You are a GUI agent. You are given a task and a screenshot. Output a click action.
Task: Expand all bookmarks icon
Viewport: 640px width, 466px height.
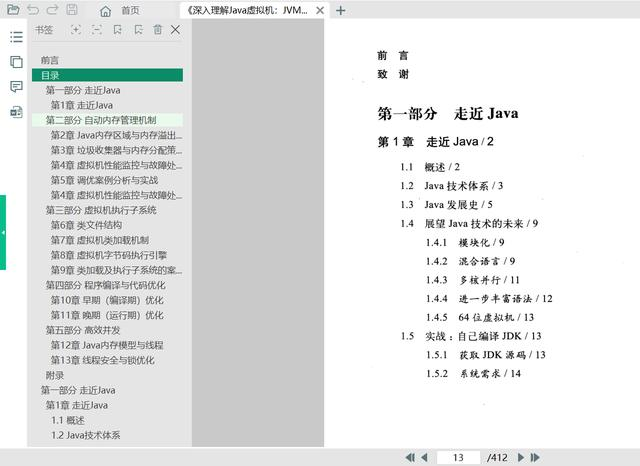[x=76, y=29]
